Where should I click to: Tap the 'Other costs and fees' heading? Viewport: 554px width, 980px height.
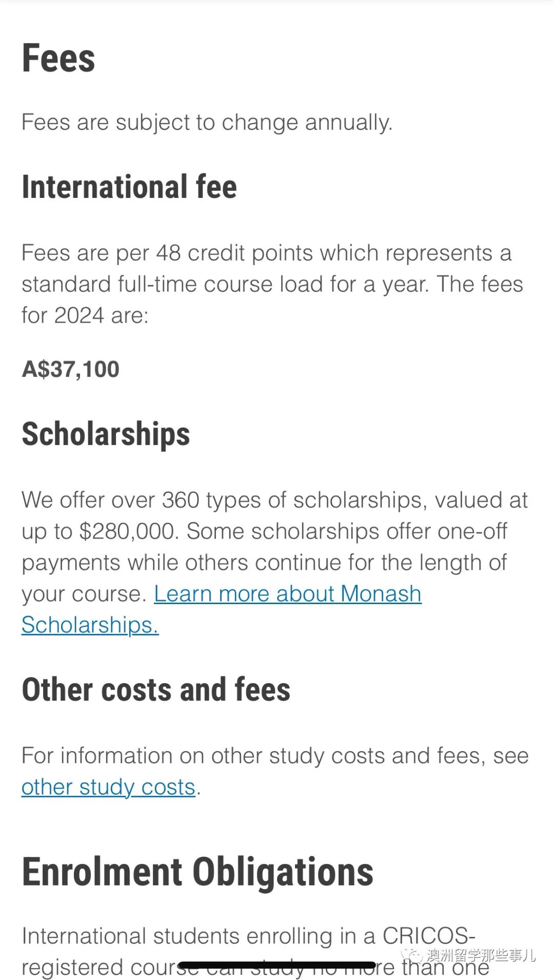(156, 689)
